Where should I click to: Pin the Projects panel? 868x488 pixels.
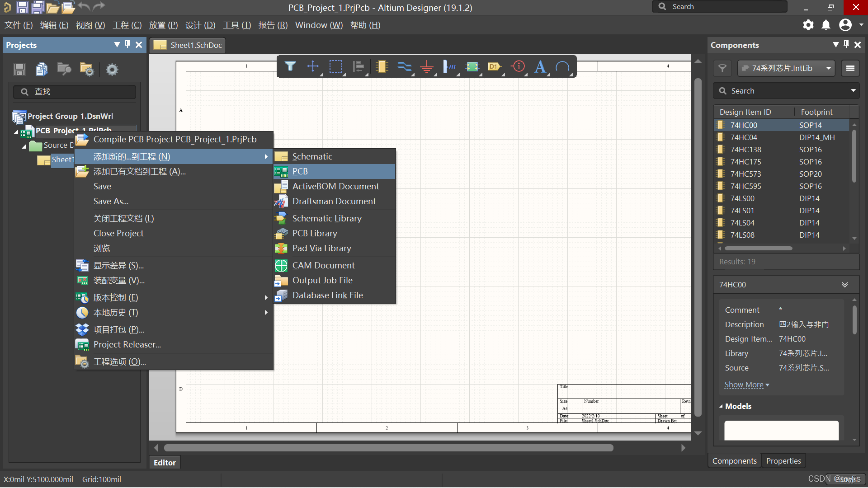coord(127,44)
